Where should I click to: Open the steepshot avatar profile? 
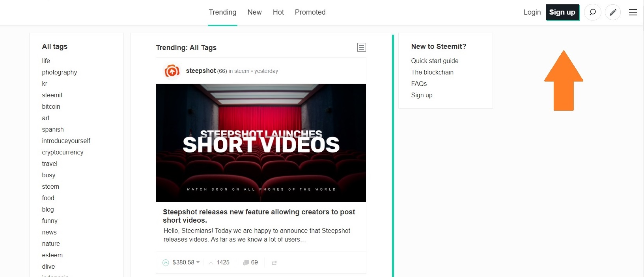tap(172, 71)
